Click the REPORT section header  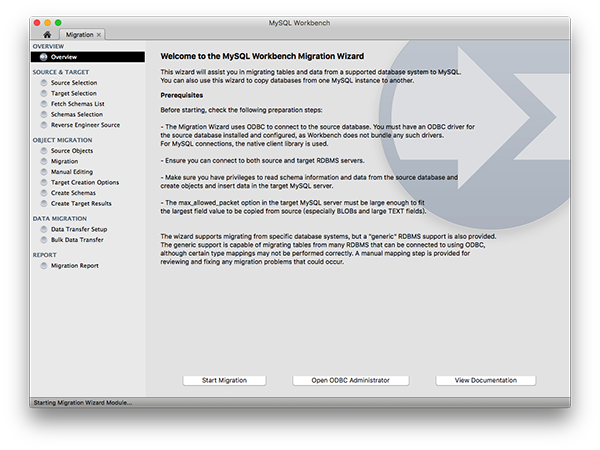pyautogui.click(x=44, y=255)
